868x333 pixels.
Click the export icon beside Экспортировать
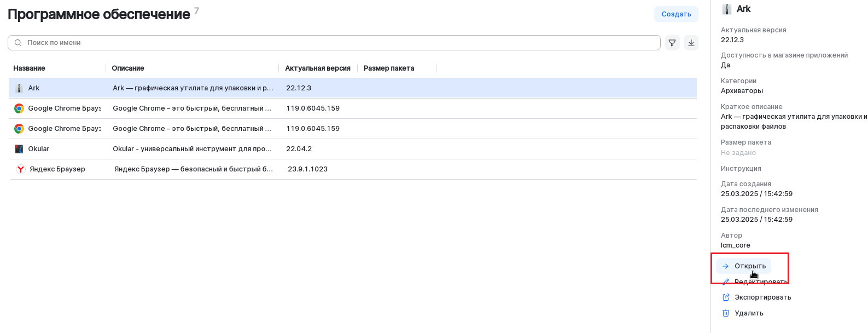coord(726,297)
